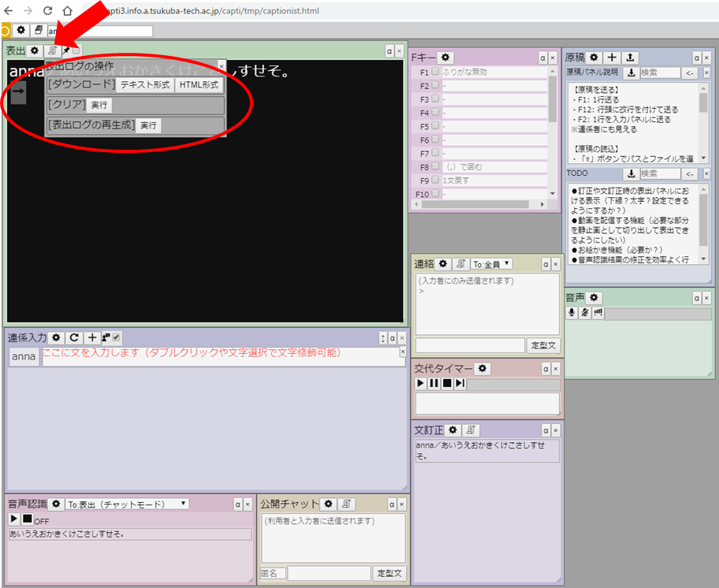Pause the 交代タイマー
This screenshot has height=588, width=719.
coord(434,383)
